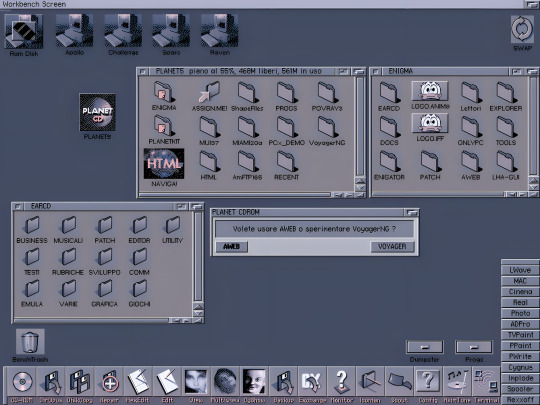Click the Dumpster iconified window

[425, 347]
